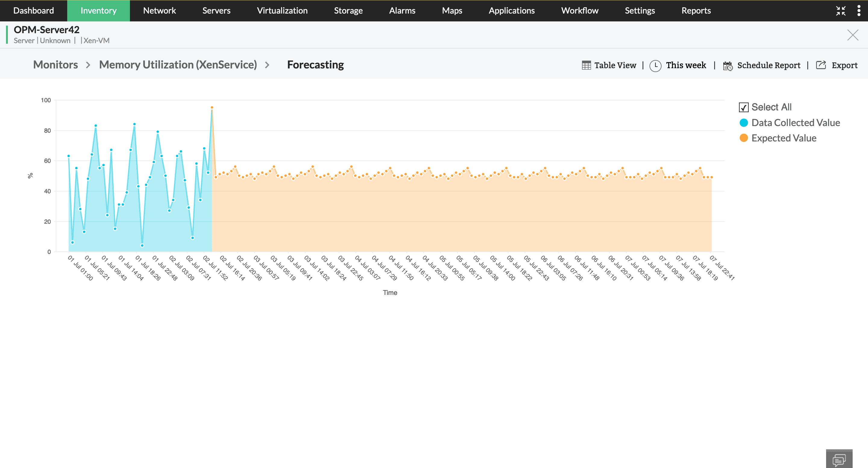The width and height of the screenshot is (868, 468).
Task: Open the Alarms menu
Action: click(x=402, y=11)
